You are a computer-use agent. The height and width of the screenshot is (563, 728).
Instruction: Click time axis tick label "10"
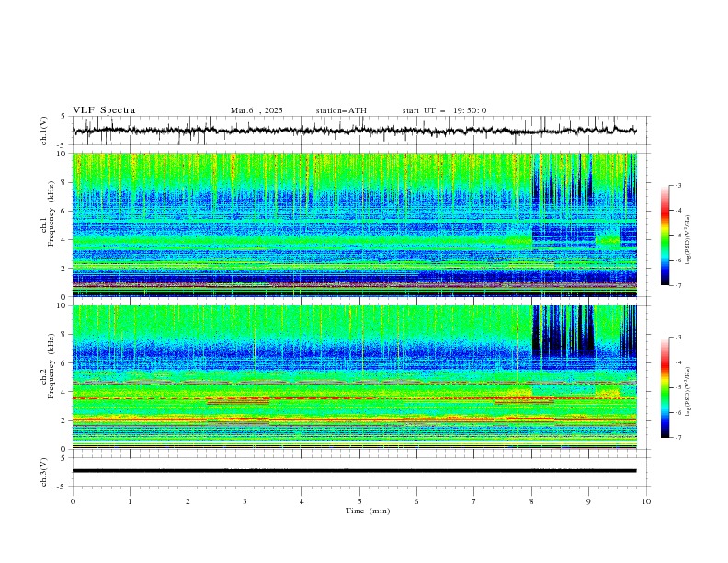646,501
